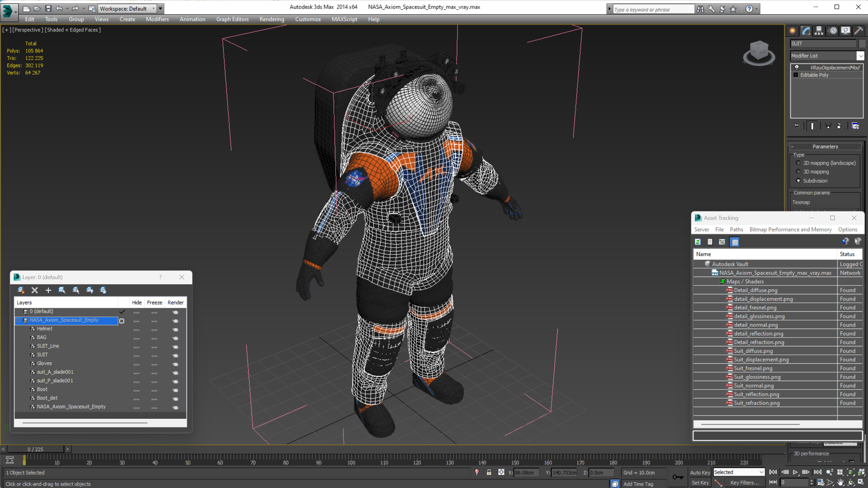Open the Undo history dropdown arrow
868x488 pixels.
(x=67, y=9)
